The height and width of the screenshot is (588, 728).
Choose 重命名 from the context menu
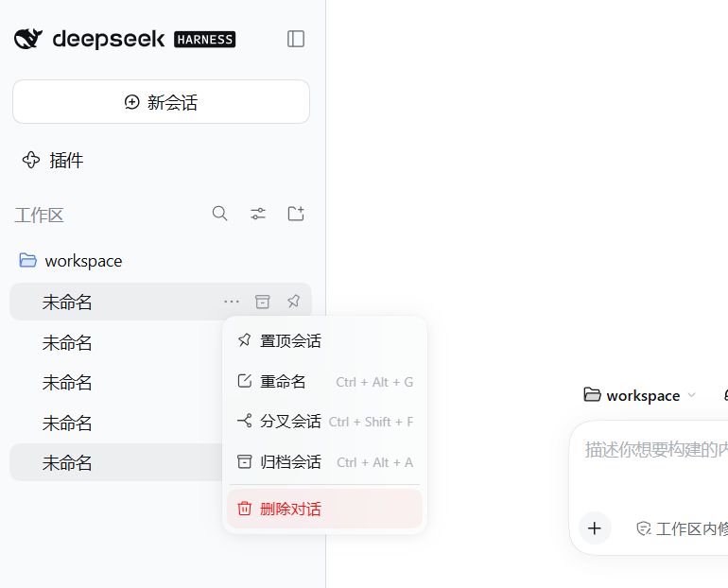pos(324,382)
